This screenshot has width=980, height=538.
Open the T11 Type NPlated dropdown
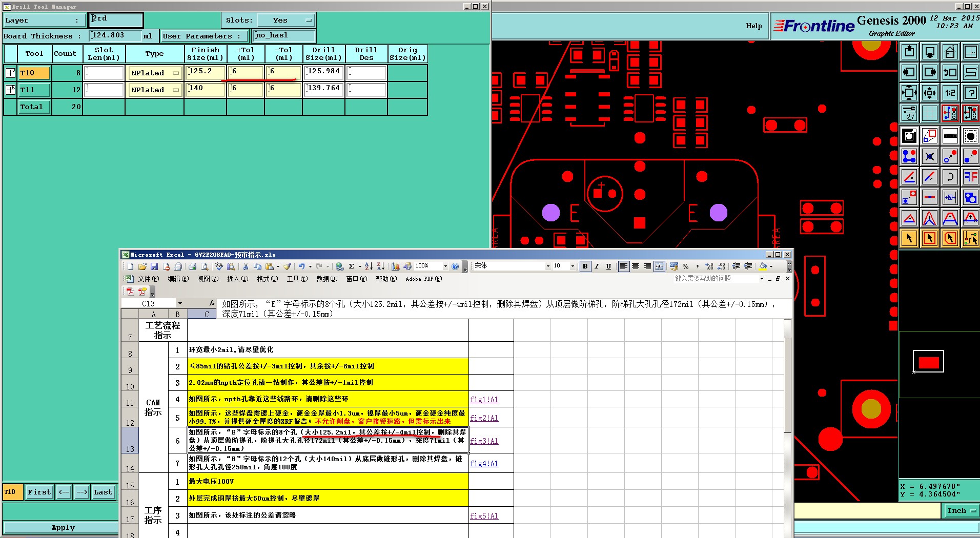155,90
